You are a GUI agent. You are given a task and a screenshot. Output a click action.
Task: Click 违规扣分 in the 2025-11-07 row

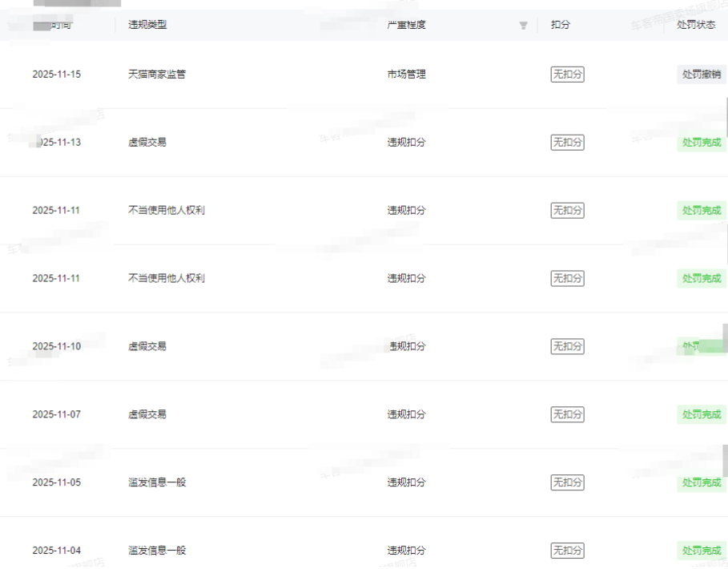pyautogui.click(x=406, y=414)
